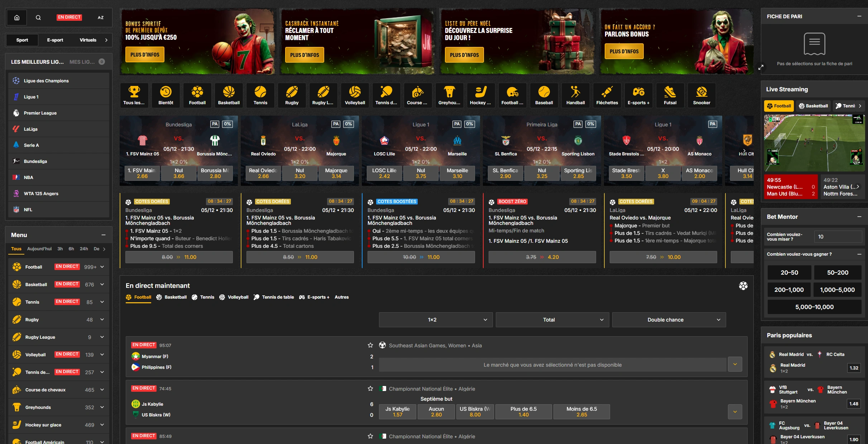
Task: Select the Aujourd'hui time filter
Action: coord(39,249)
